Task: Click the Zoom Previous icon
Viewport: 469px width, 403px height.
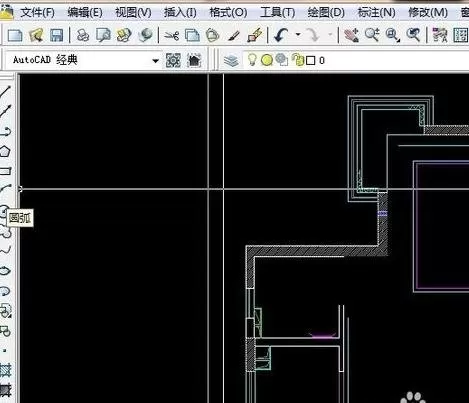Action: coord(413,35)
